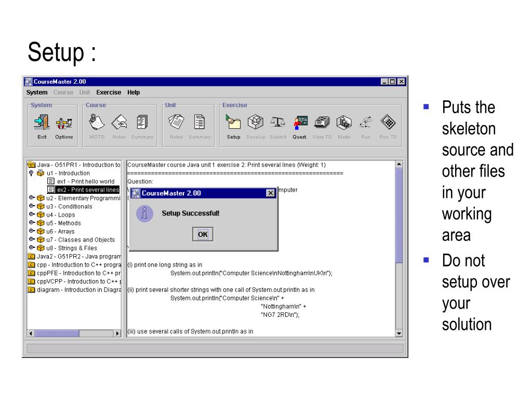Click the tree pane horizontal scrollbar thumb
The height and width of the screenshot is (399, 532).
point(57,334)
